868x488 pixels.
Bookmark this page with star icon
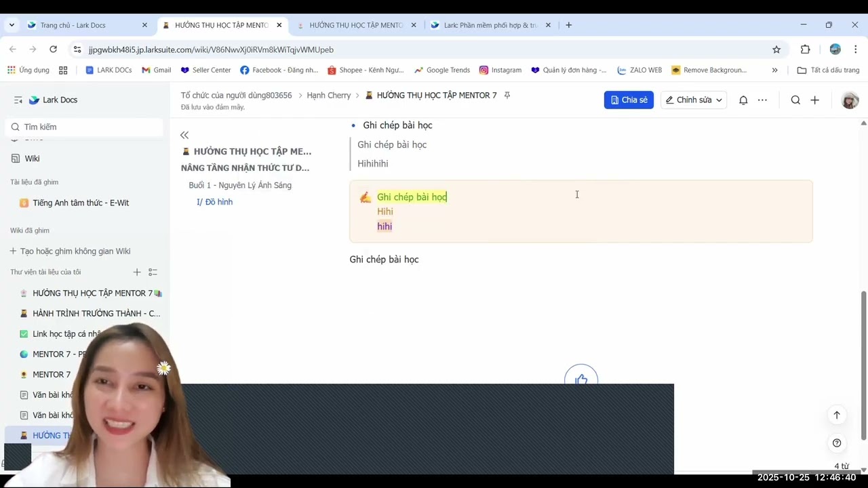[776, 49]
